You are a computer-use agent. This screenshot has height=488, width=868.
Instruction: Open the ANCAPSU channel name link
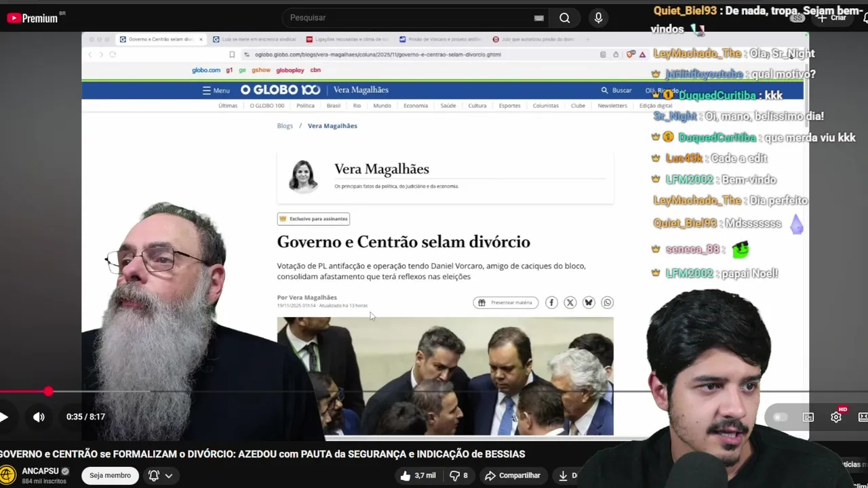click(x=40, y=471)
